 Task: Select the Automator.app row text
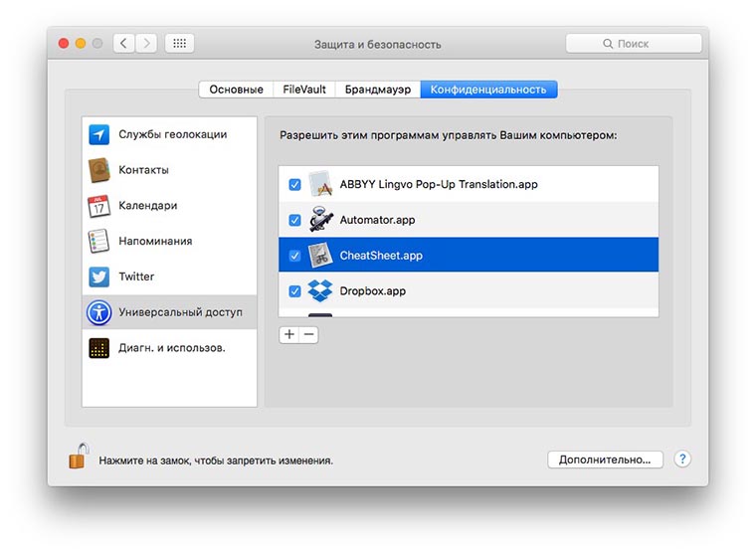click(377, 220)
